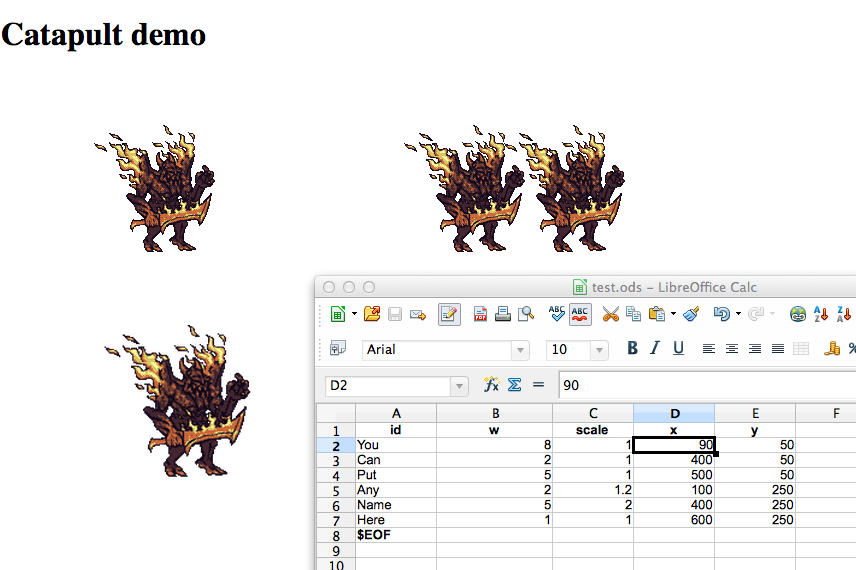Click the formula input line showing 90

coord(708,385)
